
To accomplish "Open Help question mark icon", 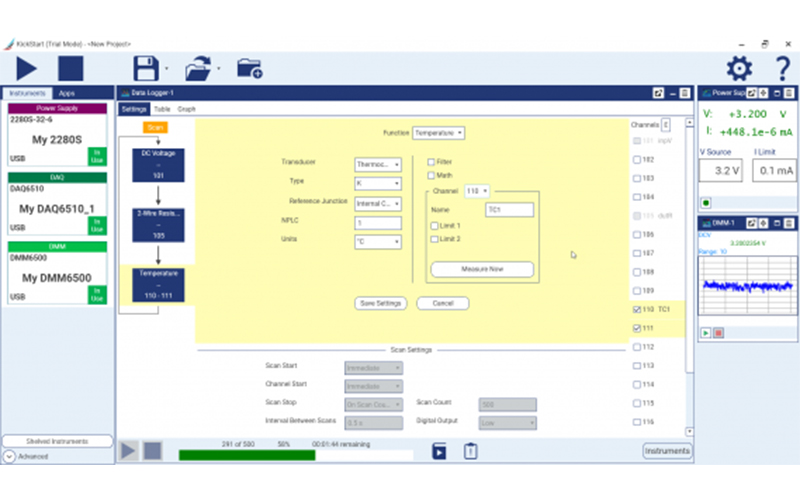I will click(x=781, y=68).
